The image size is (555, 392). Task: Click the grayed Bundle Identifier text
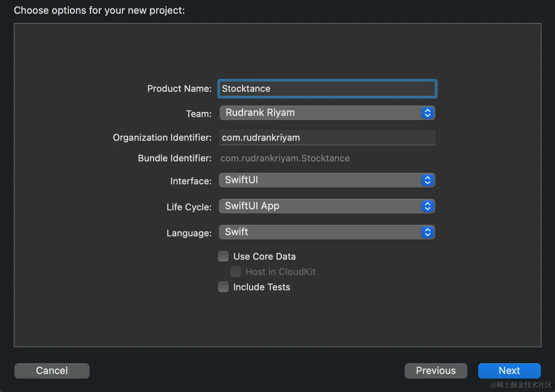285,158
